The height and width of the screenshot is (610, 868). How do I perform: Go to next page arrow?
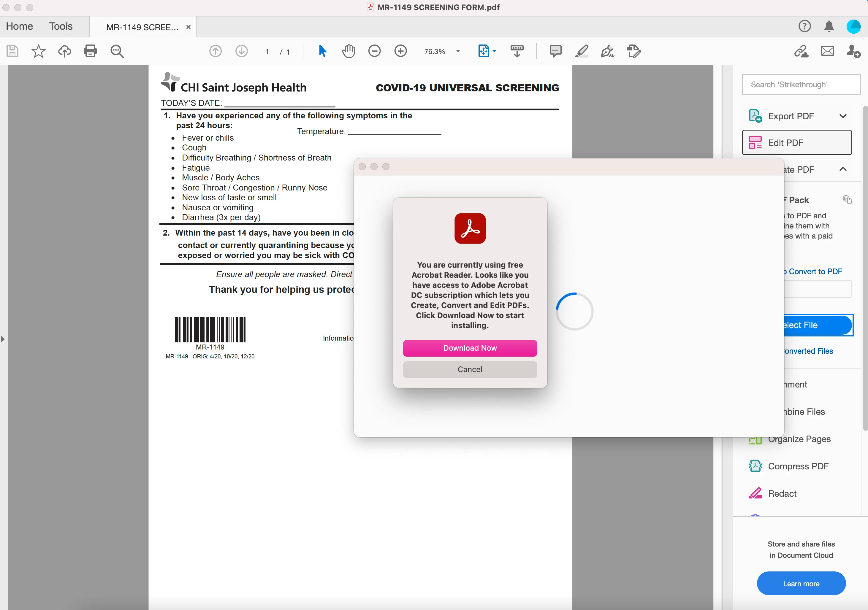[242, 51]
